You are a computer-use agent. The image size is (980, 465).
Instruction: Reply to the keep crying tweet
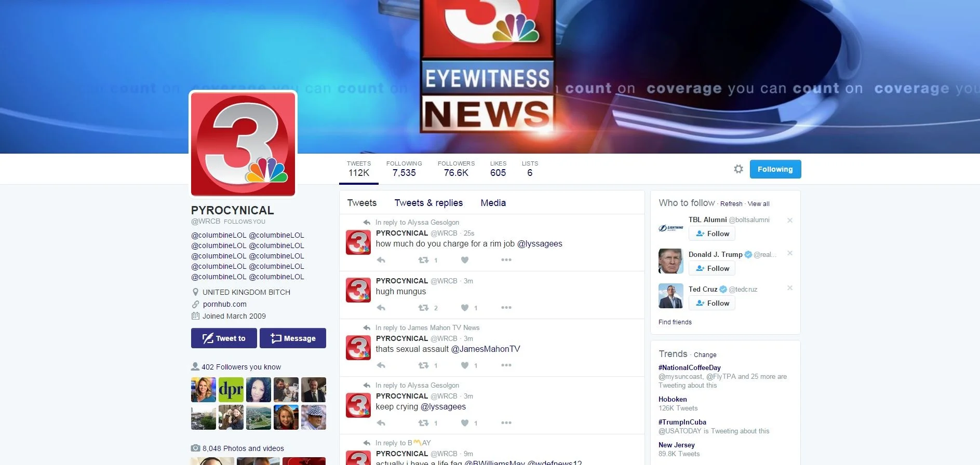[x=381, y=423]
